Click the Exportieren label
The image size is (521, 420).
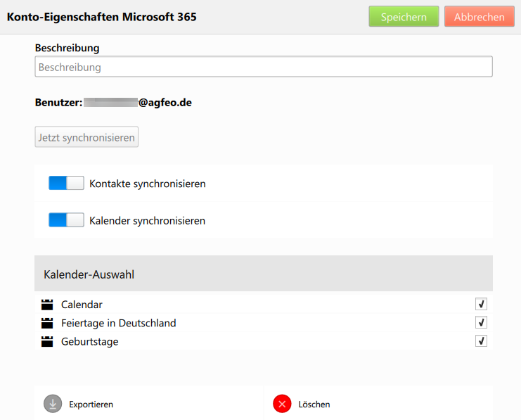point(91,405)
